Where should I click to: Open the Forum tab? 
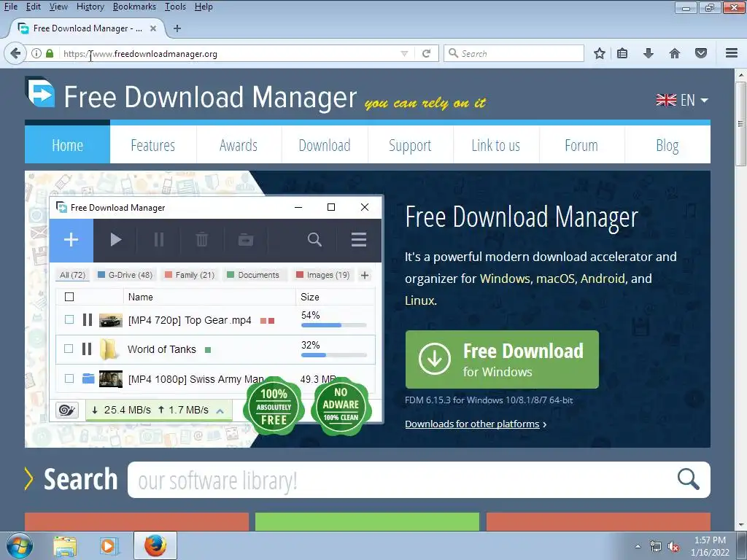click(x=581, y=145)
